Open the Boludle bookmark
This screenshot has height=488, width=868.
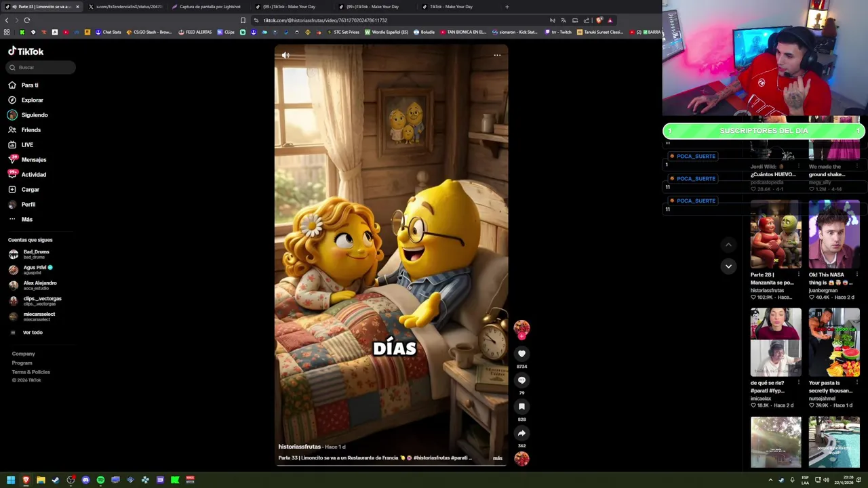click(424, 32)
